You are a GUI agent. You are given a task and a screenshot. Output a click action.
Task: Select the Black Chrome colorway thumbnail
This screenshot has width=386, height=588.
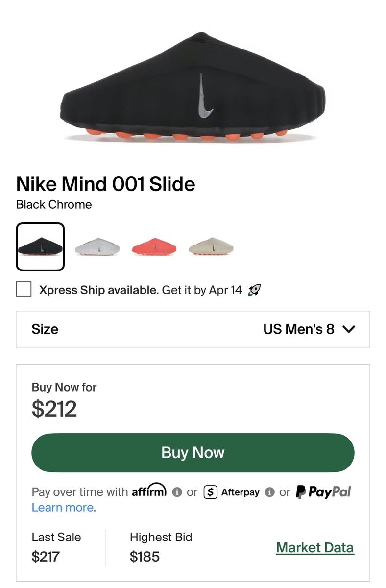(x=40, y=247)
